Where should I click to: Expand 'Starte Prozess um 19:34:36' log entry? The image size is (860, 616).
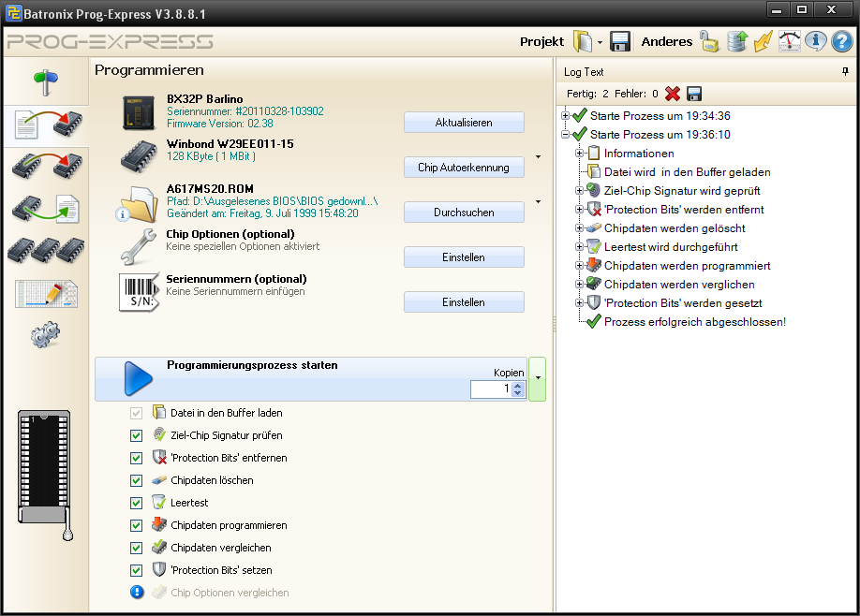click(x=565, y=116)
